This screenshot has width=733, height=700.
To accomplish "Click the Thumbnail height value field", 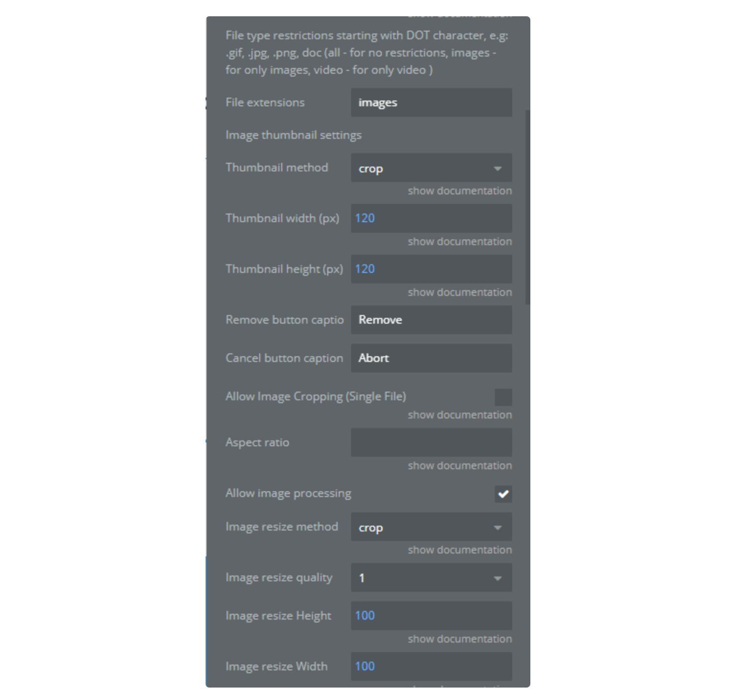I will click(431, 269).
